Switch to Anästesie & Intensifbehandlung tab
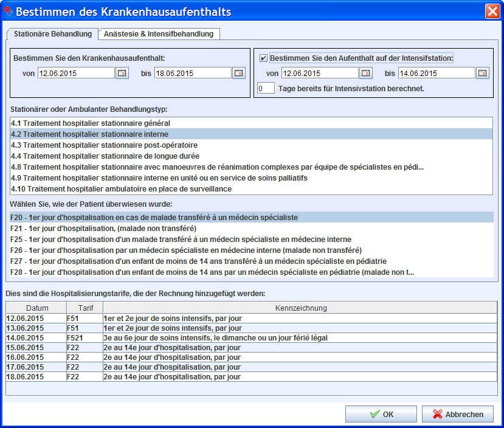The image size is (504, 428). (159, 34)
